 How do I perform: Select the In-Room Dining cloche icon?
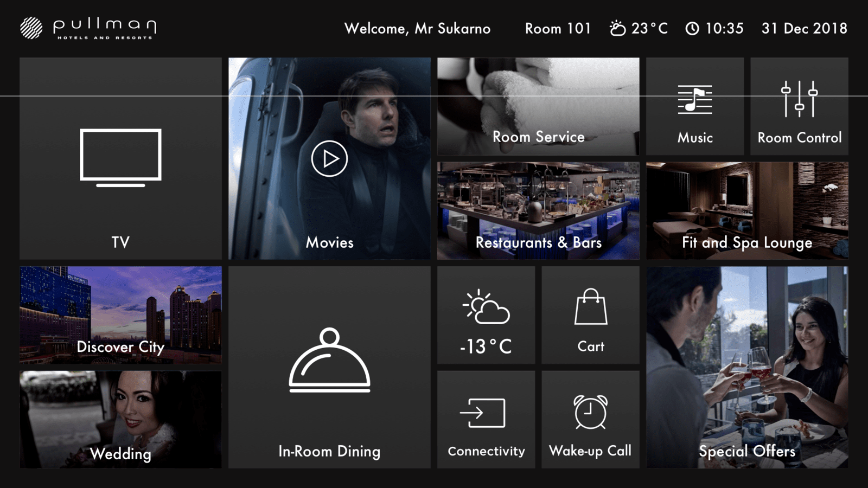[329, 360]
